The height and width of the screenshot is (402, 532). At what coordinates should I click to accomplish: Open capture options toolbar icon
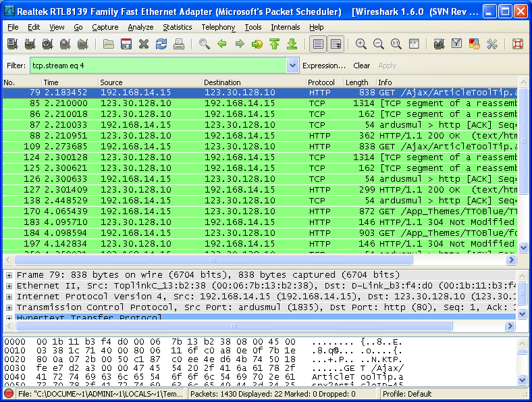(30, 44)
